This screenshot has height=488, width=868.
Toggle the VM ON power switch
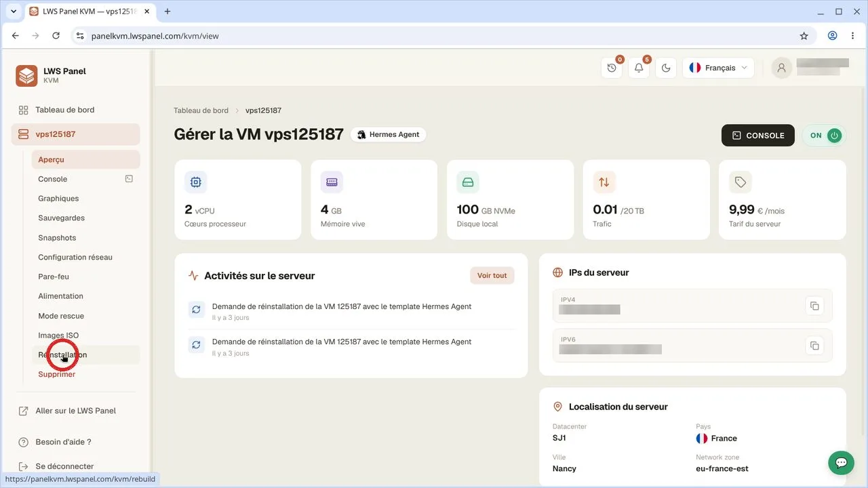click(x=824, y=136)
